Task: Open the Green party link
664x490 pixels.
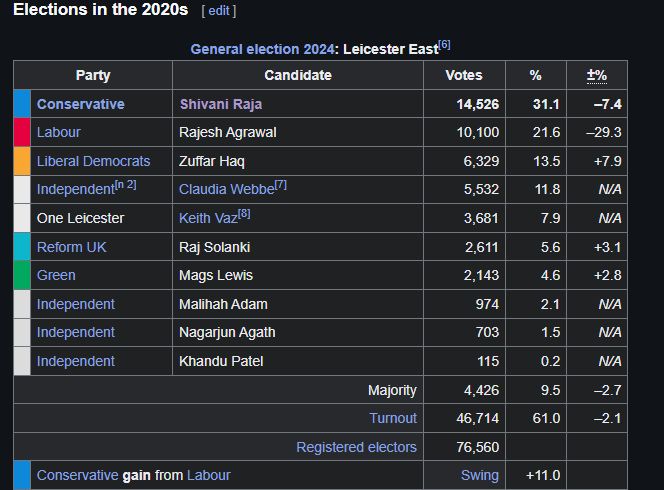Action: tap(56, 275)
